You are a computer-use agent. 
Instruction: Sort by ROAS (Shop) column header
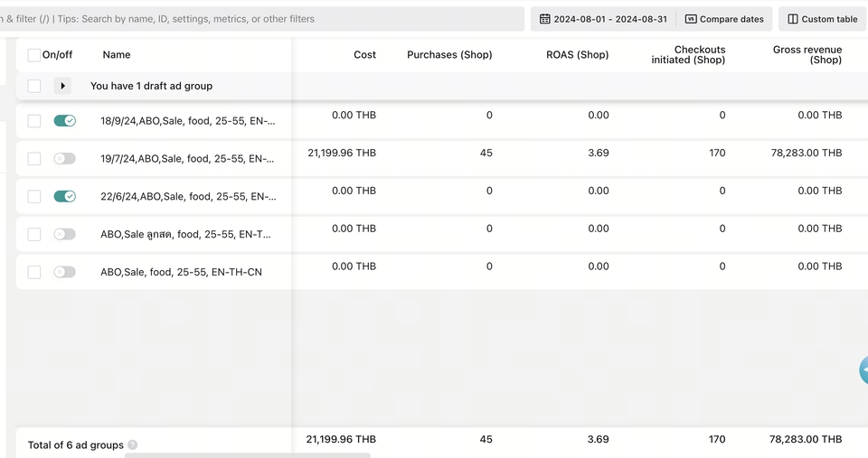577,55
